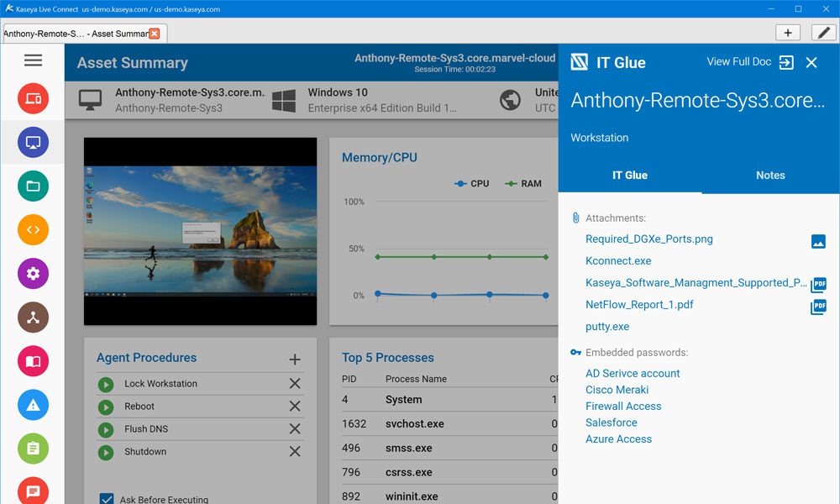Open the Firewall Access password
The height and width of the screenshot is (504, 840).
[623, 406]
